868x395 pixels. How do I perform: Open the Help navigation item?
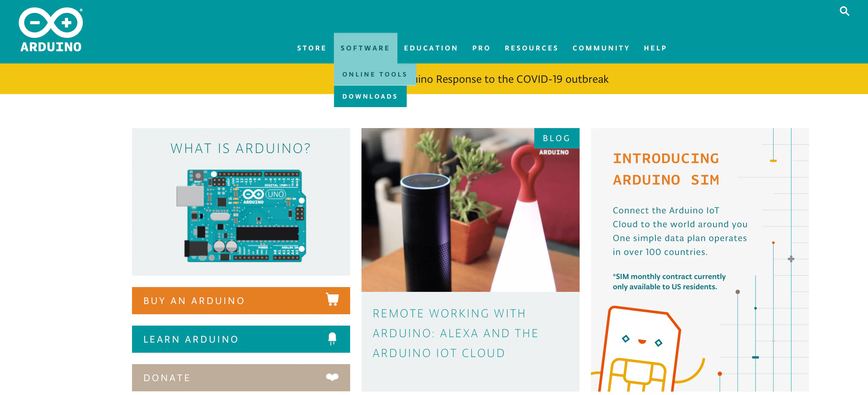point(655,48)
